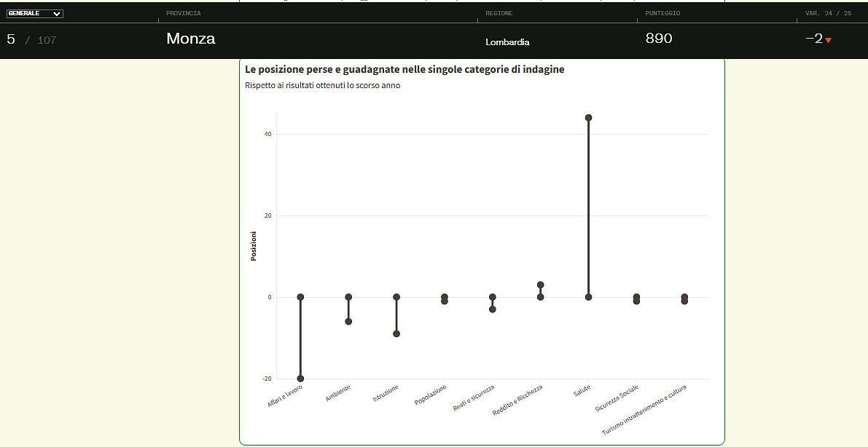The height and width of the screenshot is (447, 868).
Task: Select the Ambiente lower data point
Action: pyautogui.click(x=348, y=321)
